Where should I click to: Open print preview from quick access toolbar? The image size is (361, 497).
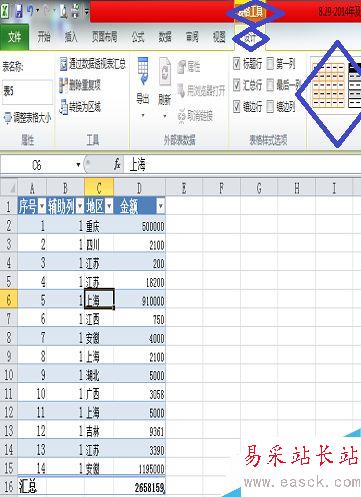point(64,12)
